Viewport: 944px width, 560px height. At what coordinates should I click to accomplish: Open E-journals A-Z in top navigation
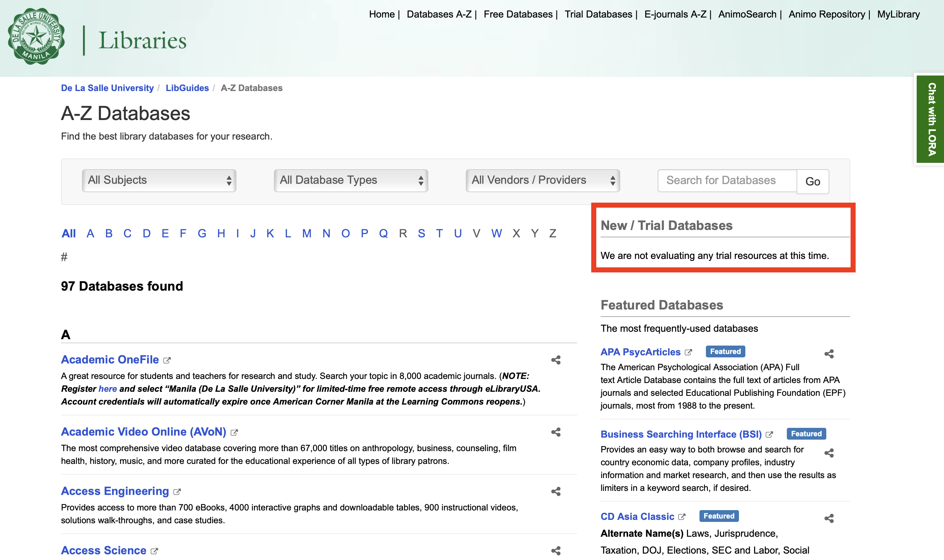pyautogui.click(x=675, y=14)
